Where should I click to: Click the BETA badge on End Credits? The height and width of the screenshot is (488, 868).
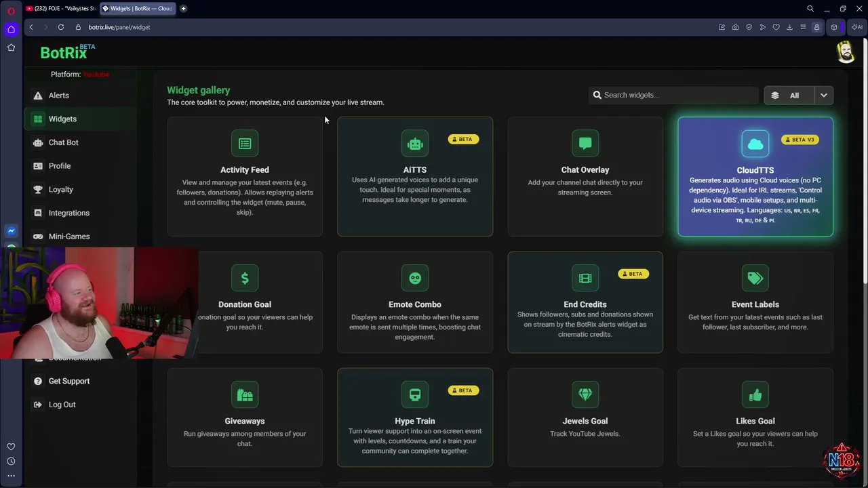633,274
